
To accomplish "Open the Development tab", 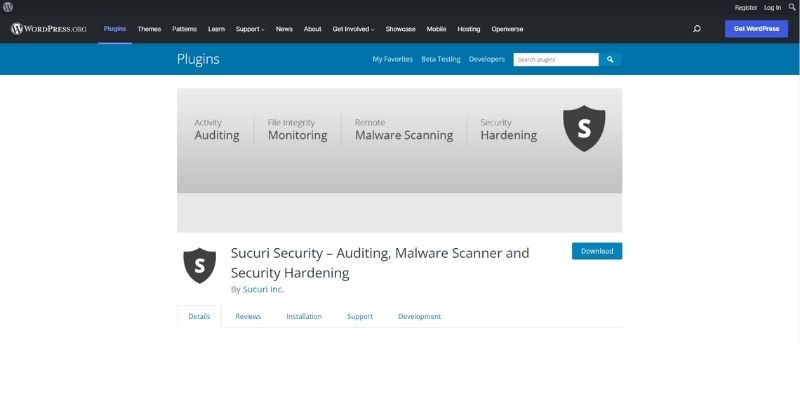I will [x=419, y=316].
